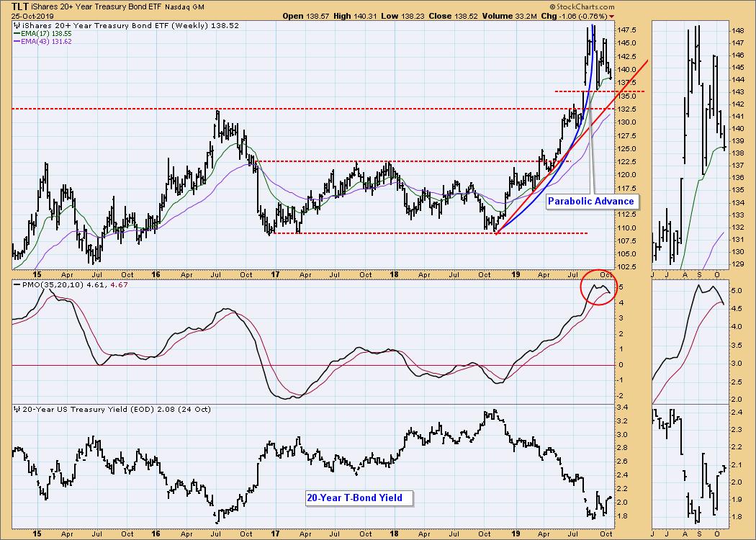The image size is (756, 540).
Task: Click the PMO(35,20,10) 4.61, 4.67 legend
Action: 75,285
